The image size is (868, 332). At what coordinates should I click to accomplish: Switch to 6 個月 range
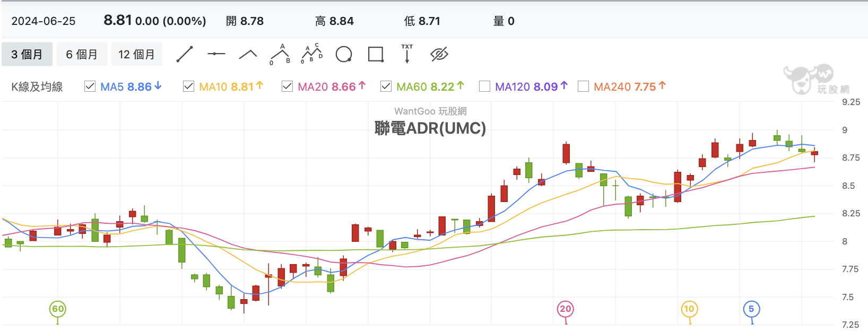point(82,54)
